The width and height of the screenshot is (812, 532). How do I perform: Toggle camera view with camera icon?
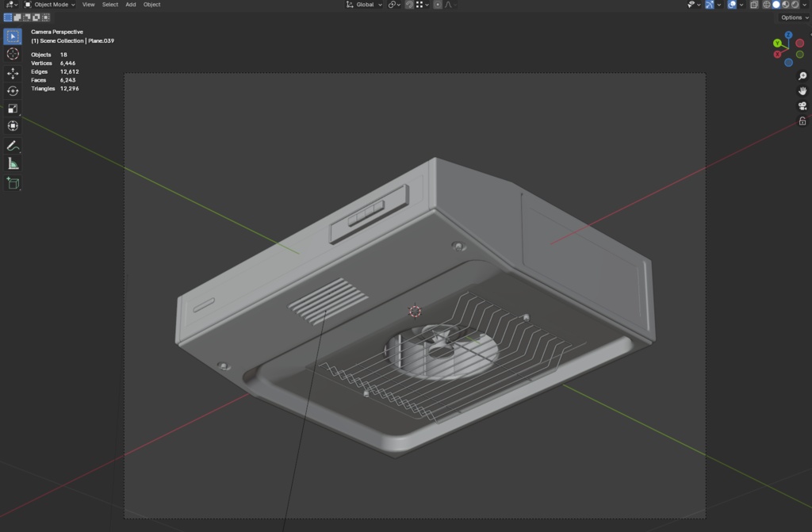tap(802, 105)
